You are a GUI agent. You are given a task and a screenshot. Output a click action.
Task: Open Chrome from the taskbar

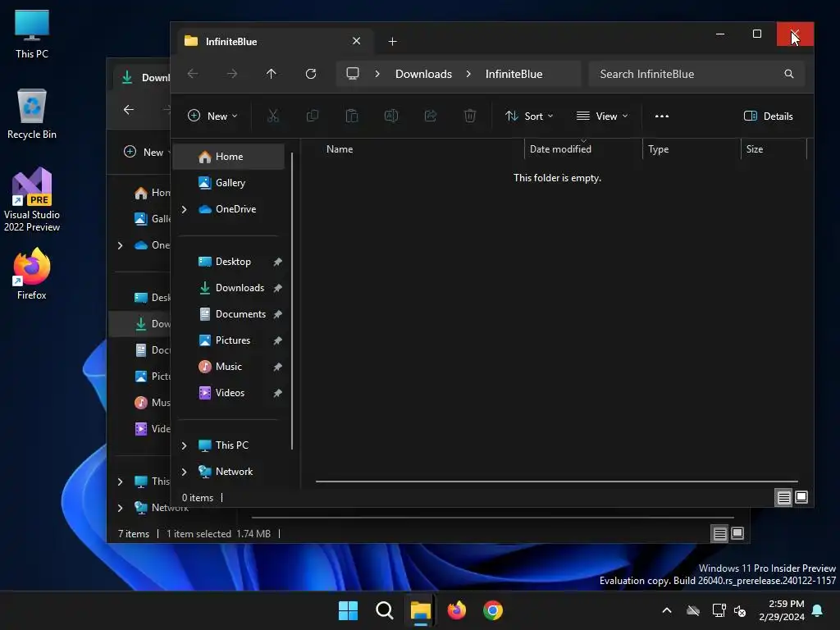point(493,610)
